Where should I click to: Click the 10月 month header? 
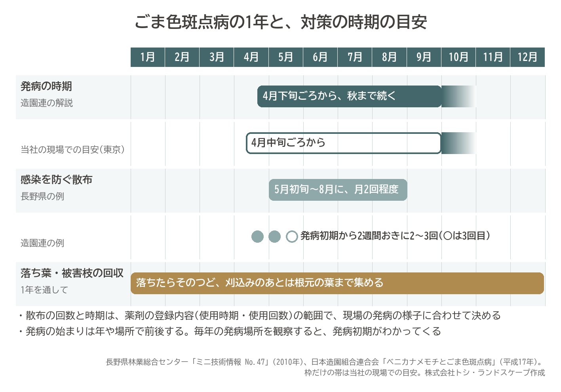coord(458,57)
